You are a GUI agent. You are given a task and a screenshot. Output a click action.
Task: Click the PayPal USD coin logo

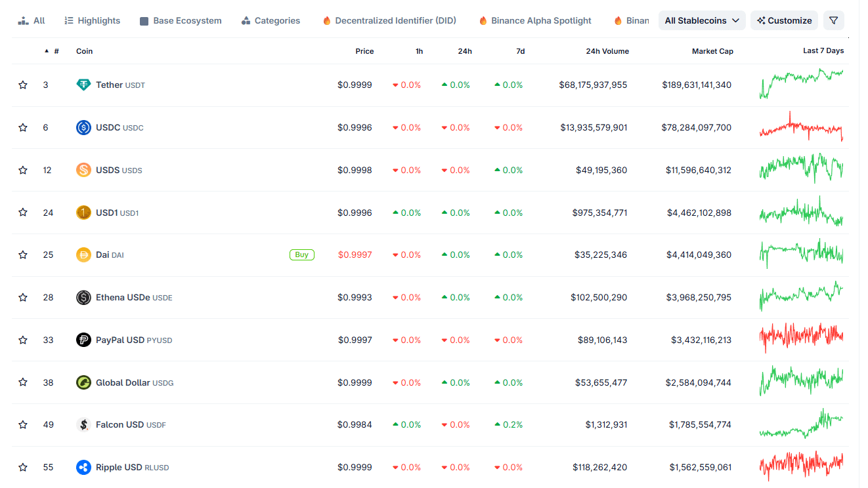pos(83,340)
